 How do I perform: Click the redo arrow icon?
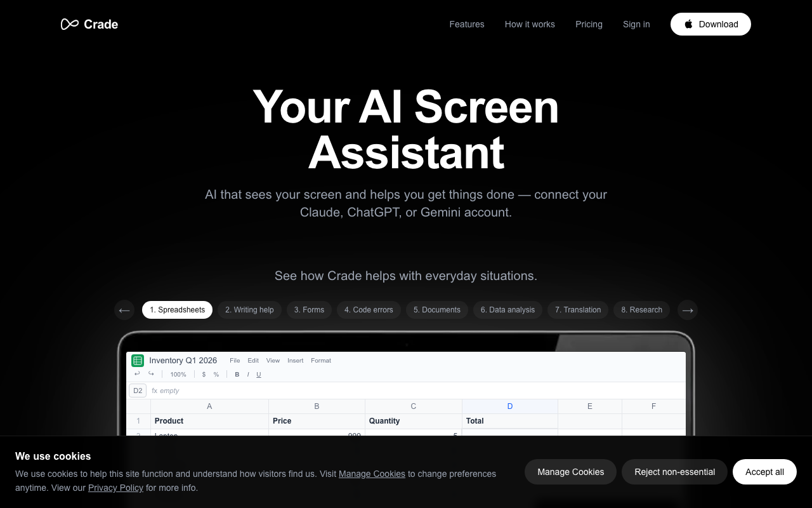[151, 374]
